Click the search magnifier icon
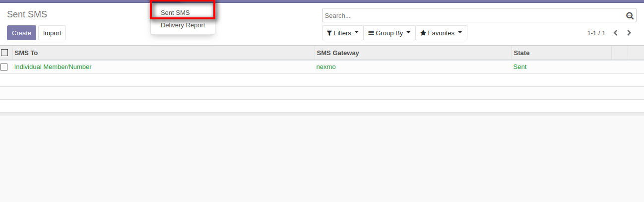644x202 pixels. 630,16
